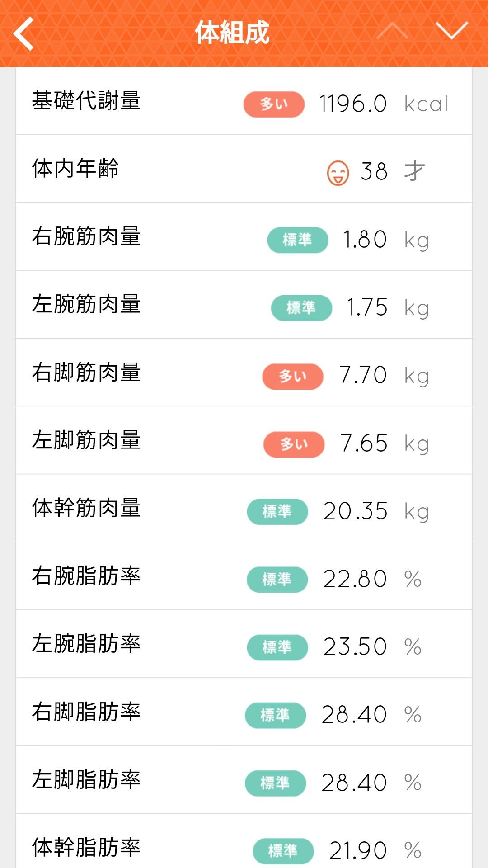Select the 右脚脂肪率 row label
This screenshot has height=868, width=488.
click(x=86, y=712)
